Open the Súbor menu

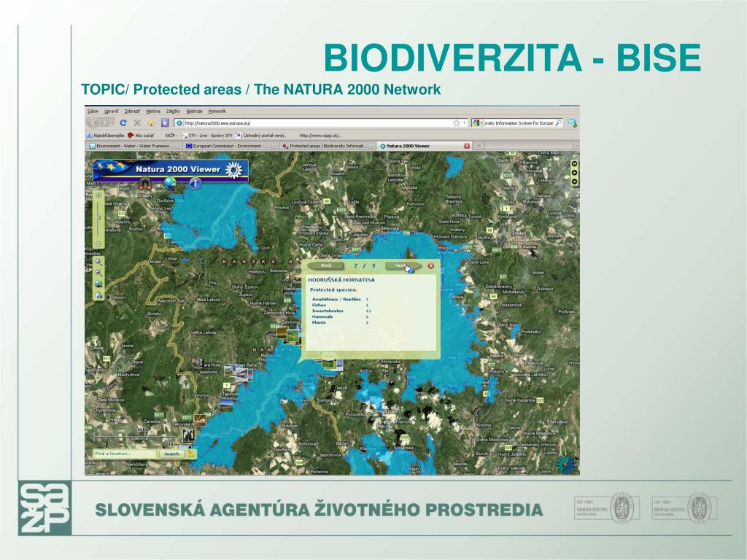(93, 111)
